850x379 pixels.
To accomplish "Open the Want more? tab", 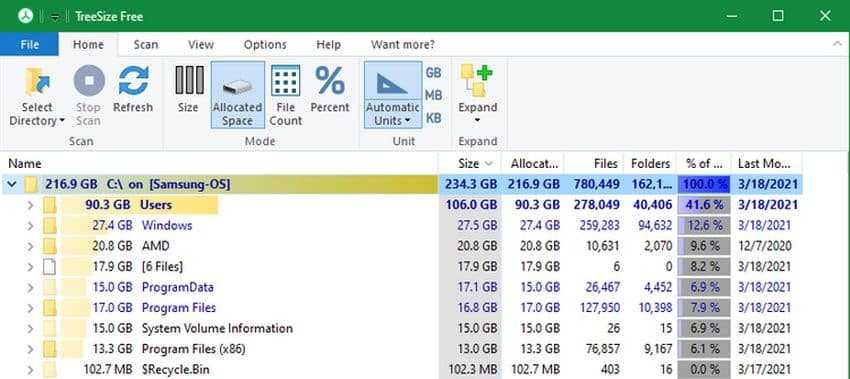I will click(403, 44).
